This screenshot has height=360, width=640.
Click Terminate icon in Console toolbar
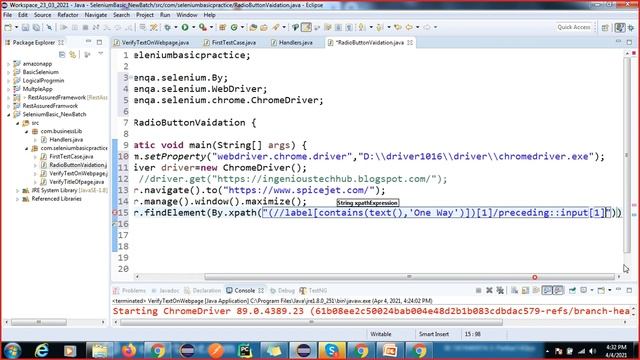478,290
